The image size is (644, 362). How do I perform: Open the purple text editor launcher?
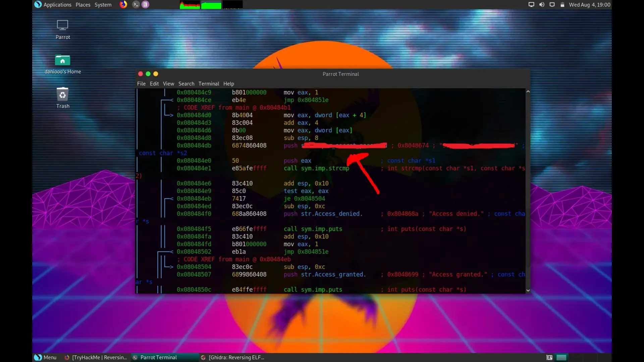click(145, 4)
